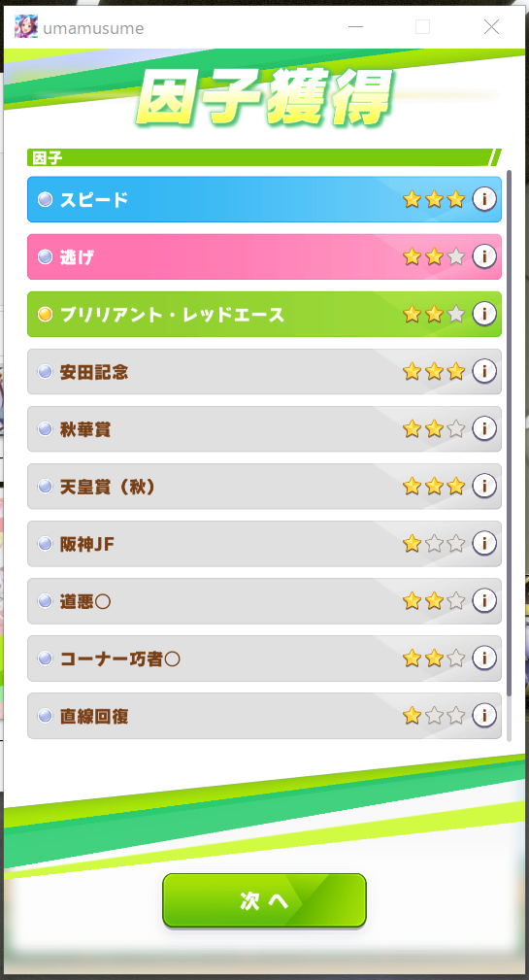Open info icon for 安田記念 factor
The image size is (529, 980).
tap(484, 371)
